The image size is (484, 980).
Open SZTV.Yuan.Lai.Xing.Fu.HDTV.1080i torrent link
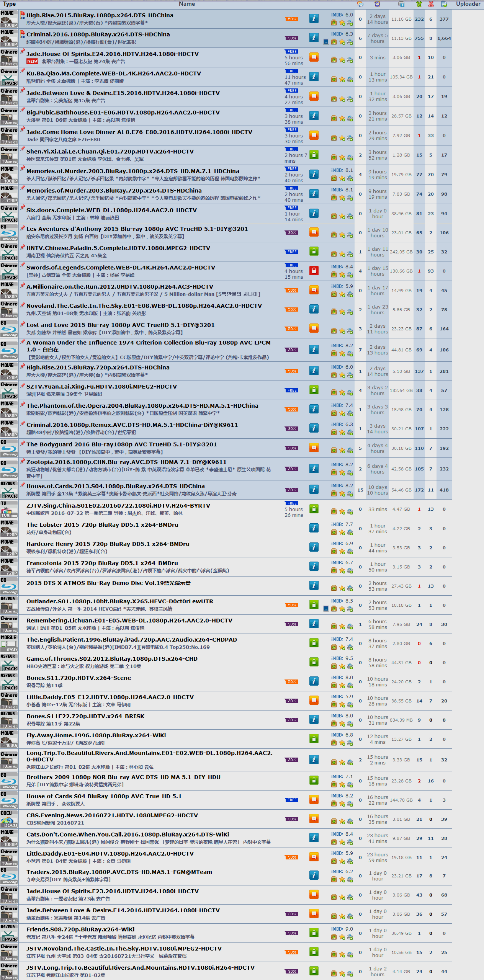[x=102, y=387]
